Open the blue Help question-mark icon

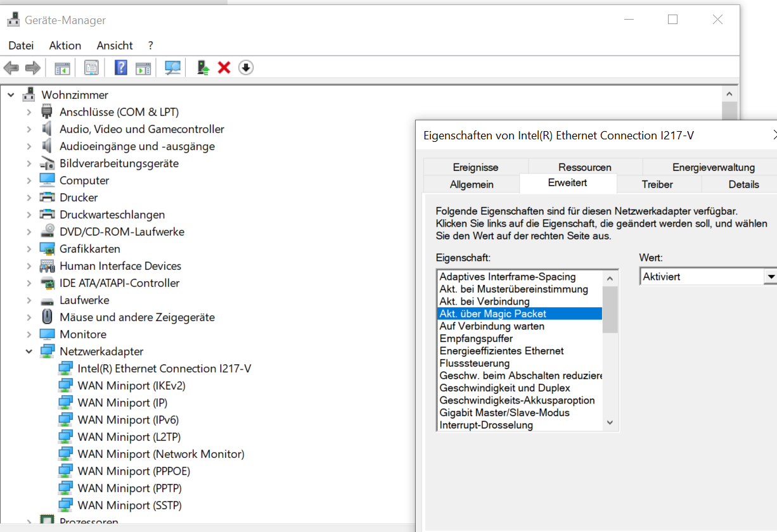(x=121, y=68)
